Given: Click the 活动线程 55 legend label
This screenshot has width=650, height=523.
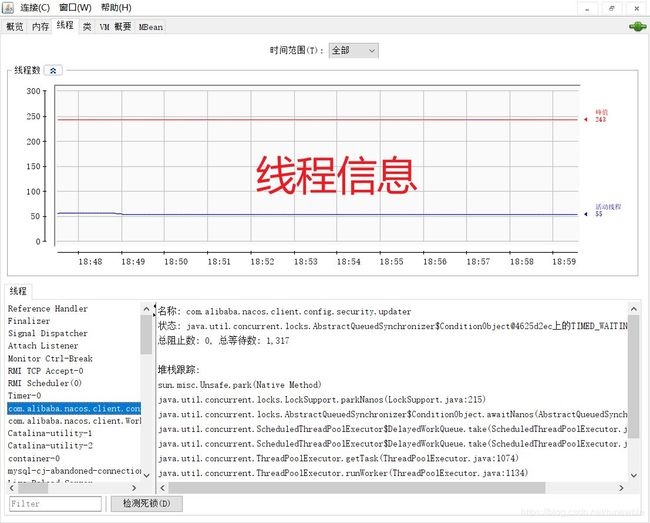Looking at the screenshot, I should coord(608,210).
